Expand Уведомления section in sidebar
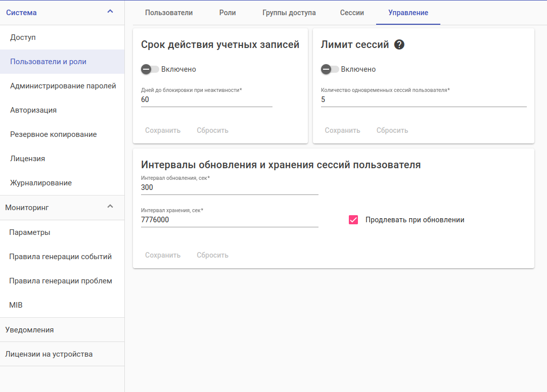This screenshot has width=547, height=392. point(29,330)
